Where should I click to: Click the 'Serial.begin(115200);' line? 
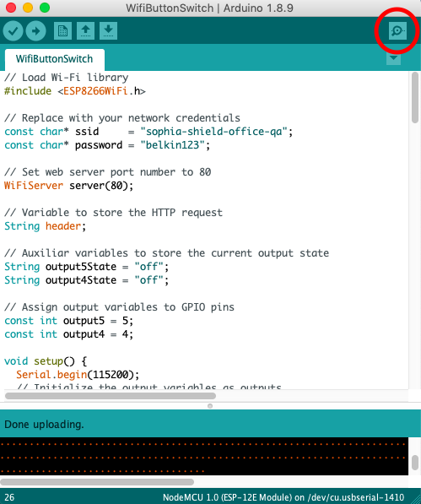pos(78,375)
